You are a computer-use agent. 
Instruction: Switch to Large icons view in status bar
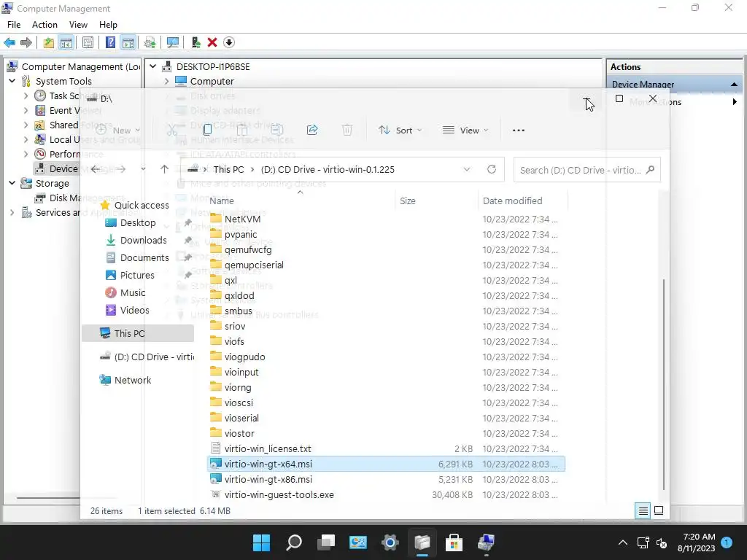coord(659,511)
